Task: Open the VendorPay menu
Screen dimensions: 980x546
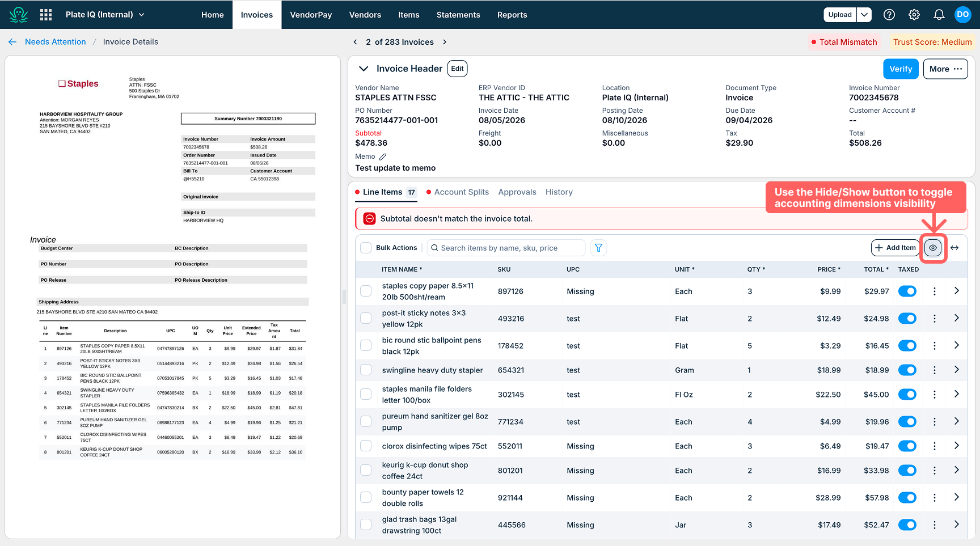Action: [x=311, y=15]
